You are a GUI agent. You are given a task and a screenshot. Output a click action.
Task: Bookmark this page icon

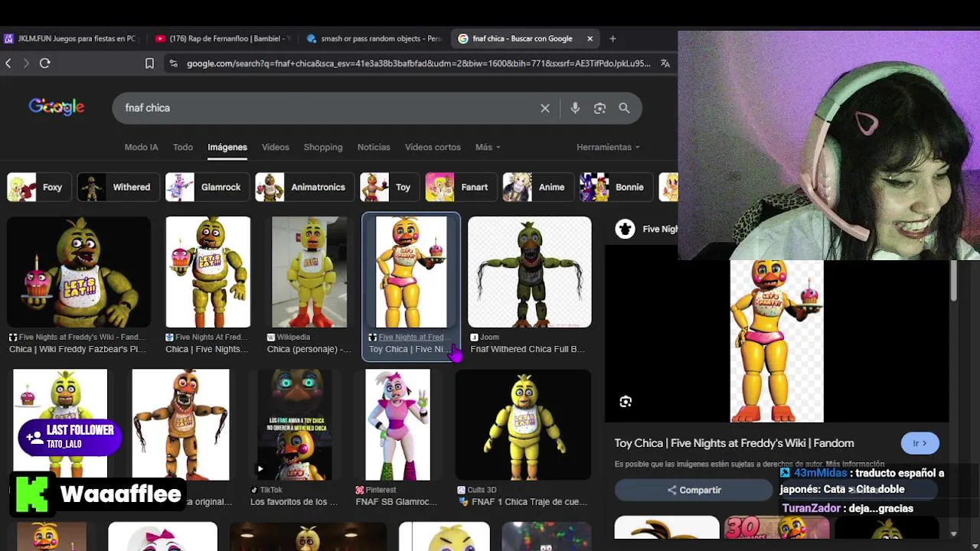pos(149,64)
